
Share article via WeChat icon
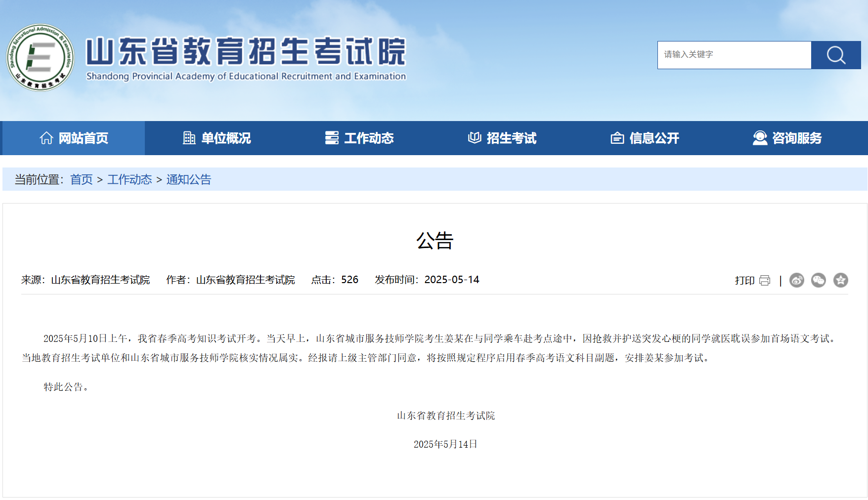tap(819, 280)
